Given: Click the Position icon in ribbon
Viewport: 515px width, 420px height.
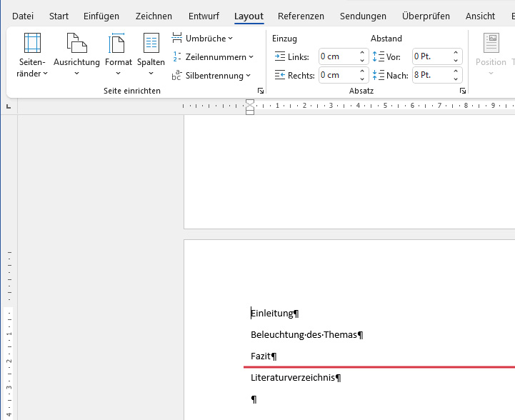Looking at the screenshot, I should point(491,50).
